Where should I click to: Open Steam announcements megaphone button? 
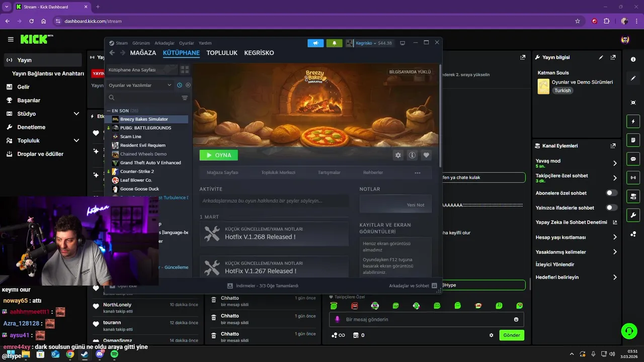tap(315, 43)
